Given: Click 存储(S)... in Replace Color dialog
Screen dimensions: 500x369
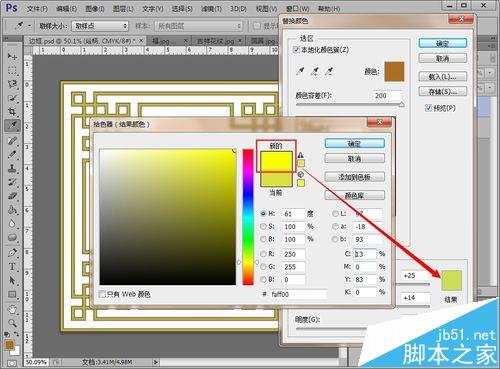Looking at the screenshot, I should [442, 91].
